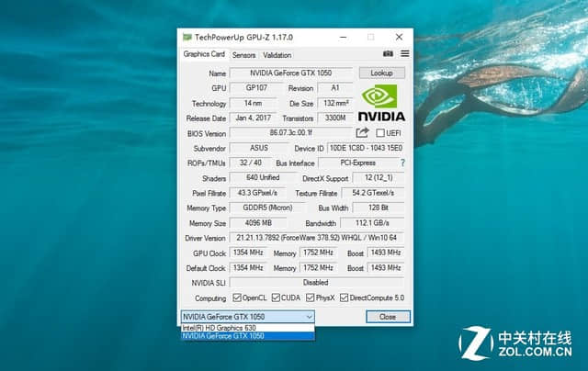The width and height of the screenshot is (588, 371).
Task: Click the Die Size field 132 mm²
Action: (335, 103)
